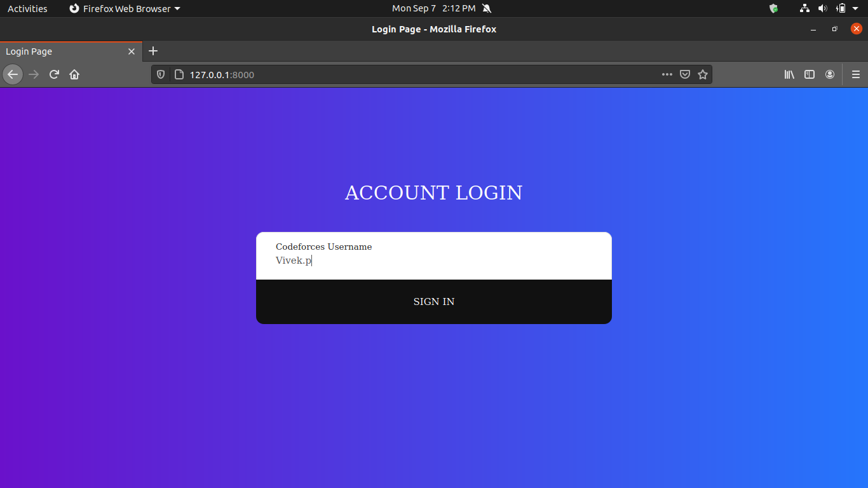The width and height of the screenshot is (868, 488).
Task: Show tracking protection shield info
Action: tap(161, 74)
